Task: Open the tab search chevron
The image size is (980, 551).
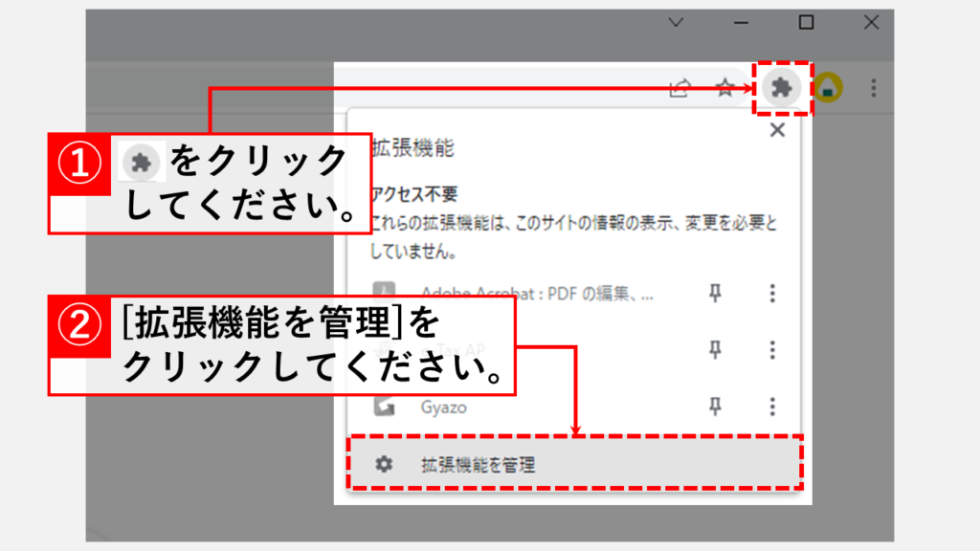Action: pyautogui.click(x=676, y=23)
